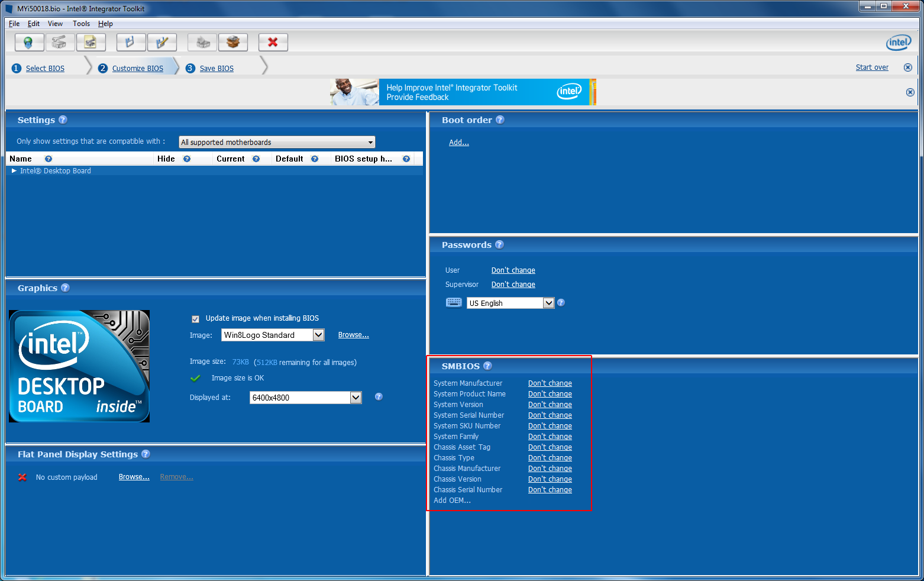Click the save floppy disk toolbar icon
The width and height of the screenshot is (924, 581).
131,43
